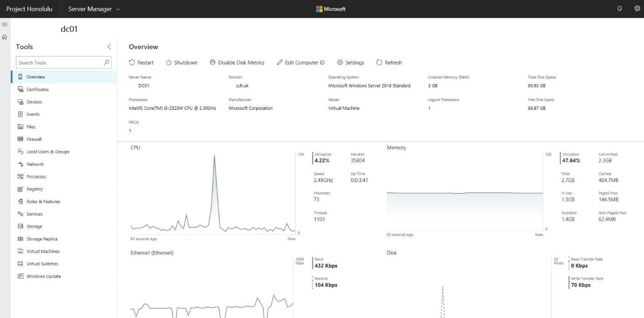Click the Receive 104 Kbps value
This screenshot has height=318, width=644.
(326, 285)
